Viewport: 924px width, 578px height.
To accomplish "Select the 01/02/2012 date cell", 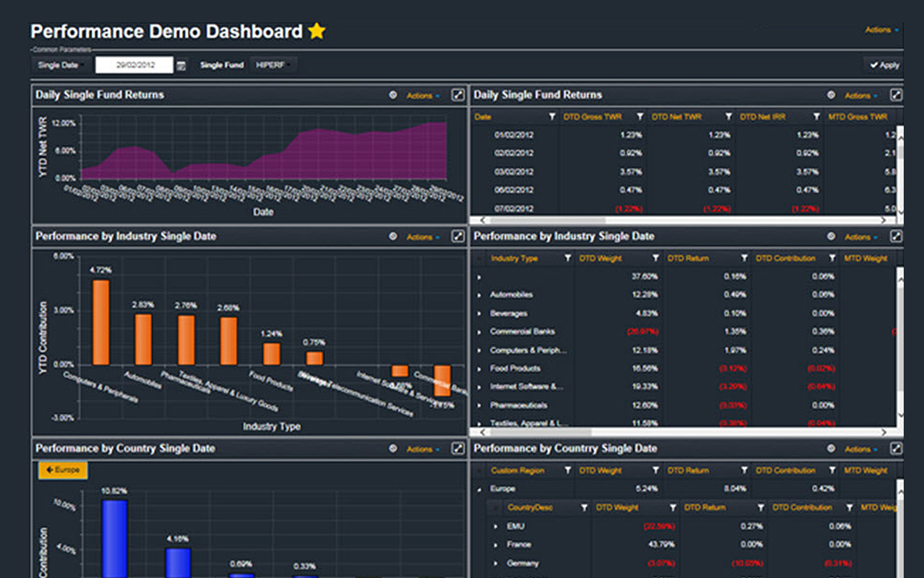I will click(x=514, y=135).
